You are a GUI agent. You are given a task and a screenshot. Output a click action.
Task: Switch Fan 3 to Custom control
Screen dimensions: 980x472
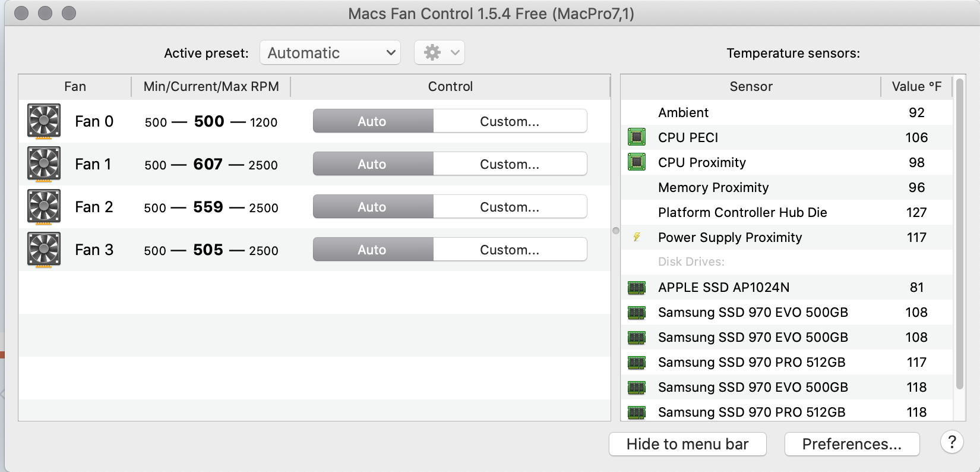510,250
